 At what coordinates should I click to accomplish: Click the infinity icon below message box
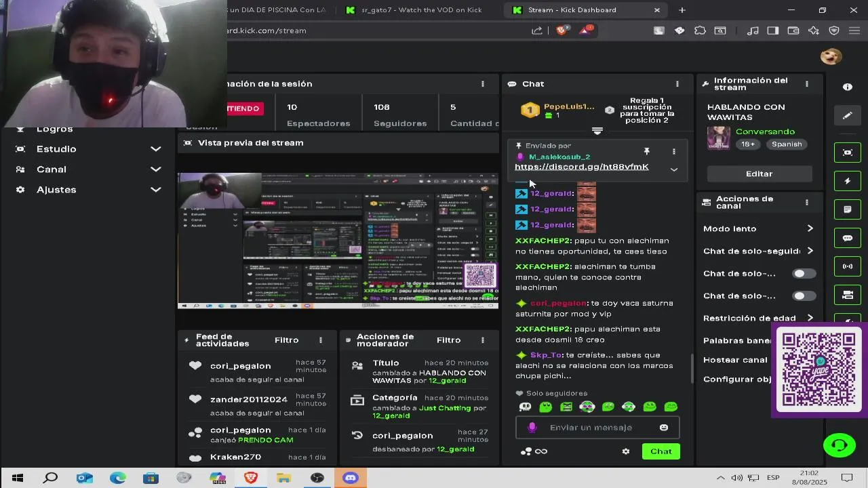[x=541, y=451]
